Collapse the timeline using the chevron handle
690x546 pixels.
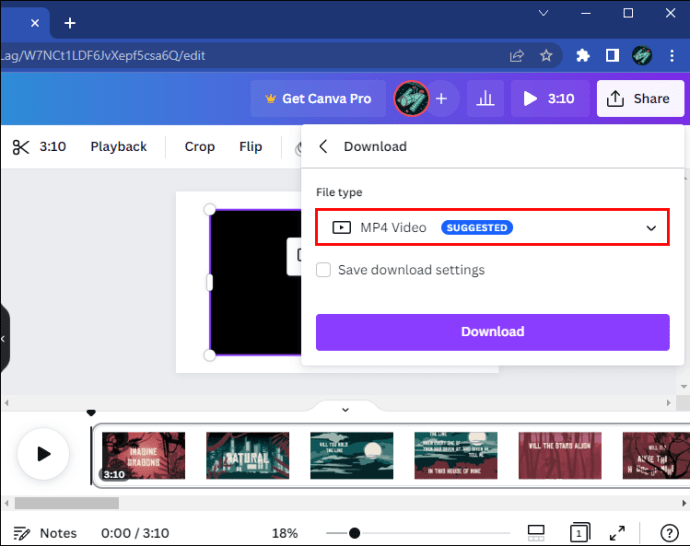[x=345, y=409]
